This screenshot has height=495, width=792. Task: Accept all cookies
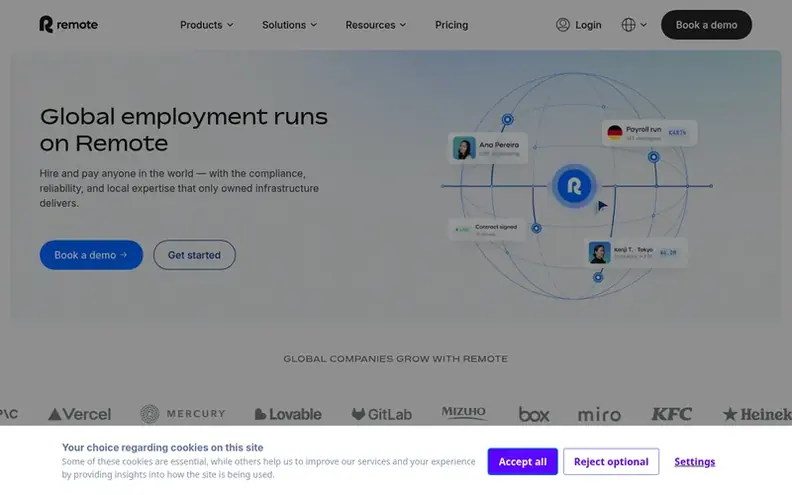click(522, 462)
